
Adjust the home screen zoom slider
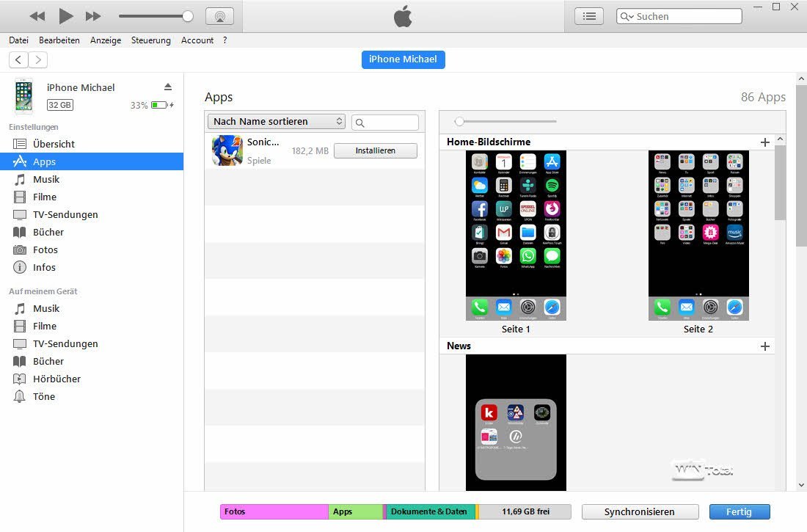point(459,122)
